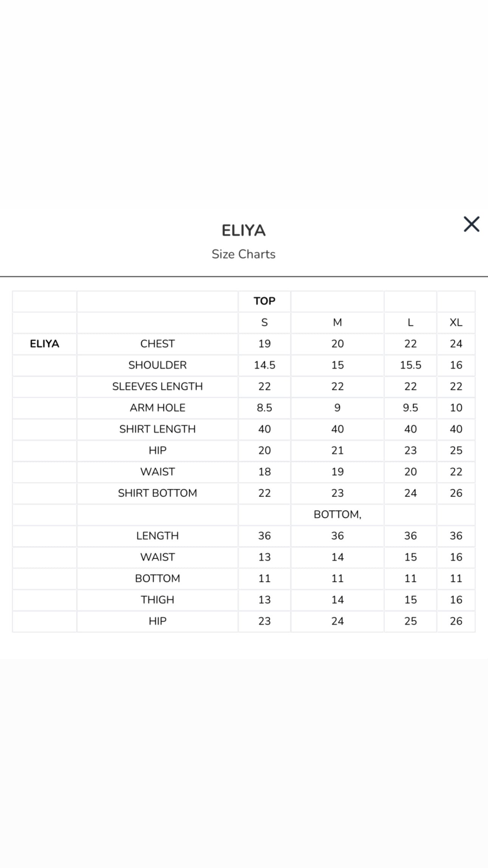
Task: Click the ELIYA title heading
Action: click(244, 231)
